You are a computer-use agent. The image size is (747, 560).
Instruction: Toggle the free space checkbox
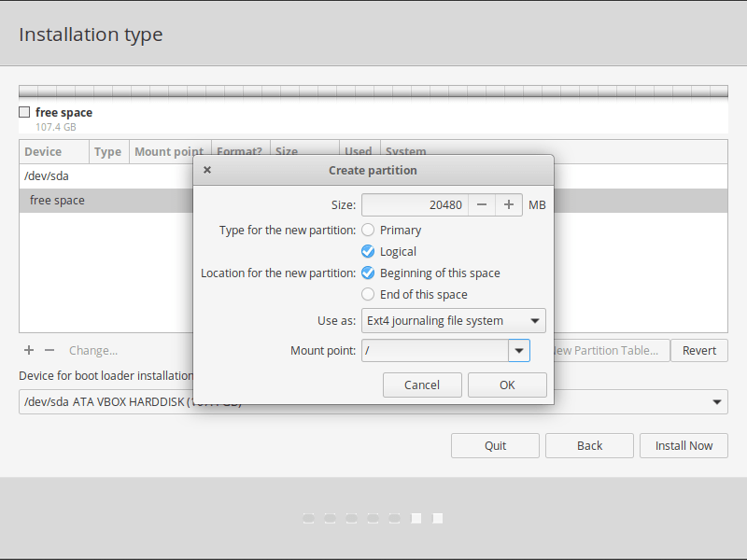click(x=23, y=112)
